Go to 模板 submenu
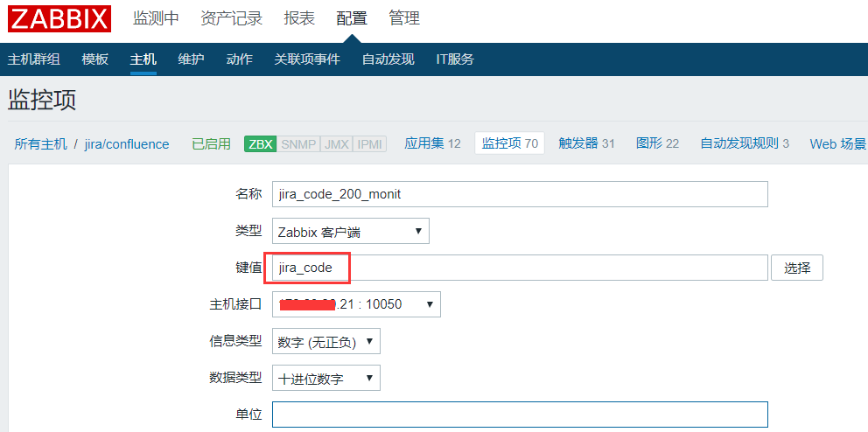Screen dimensions: 868x432 95,59
